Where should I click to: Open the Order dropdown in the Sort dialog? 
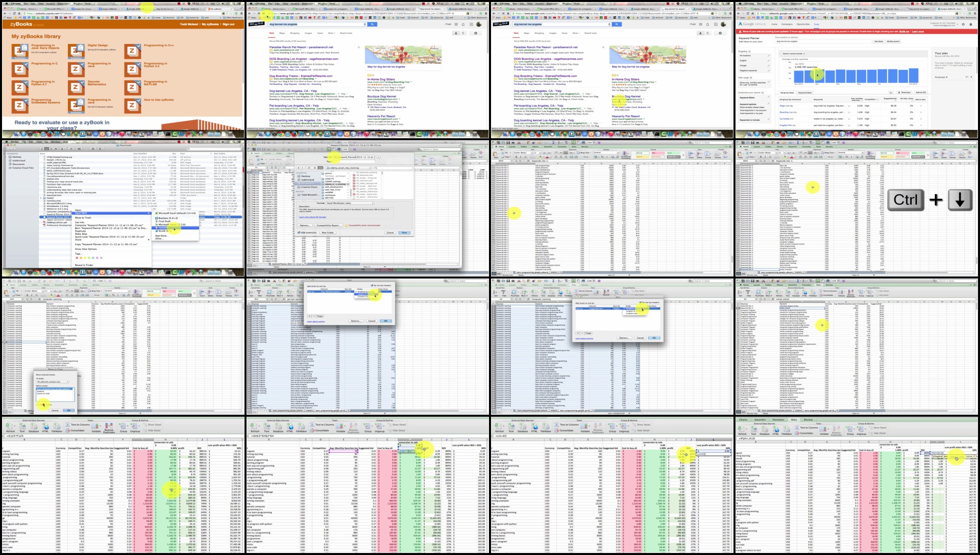(366, 291)
